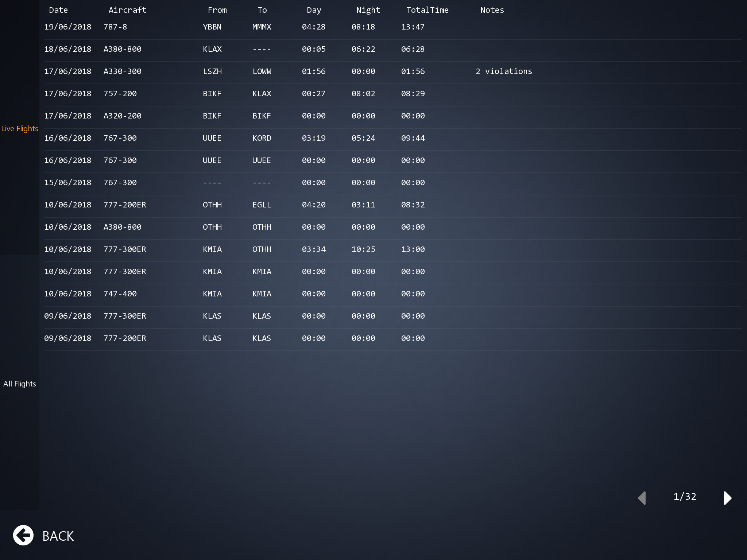Click the Aircraft column header
The height and width of the screenshot is (560, 747).
click(127, 10)
